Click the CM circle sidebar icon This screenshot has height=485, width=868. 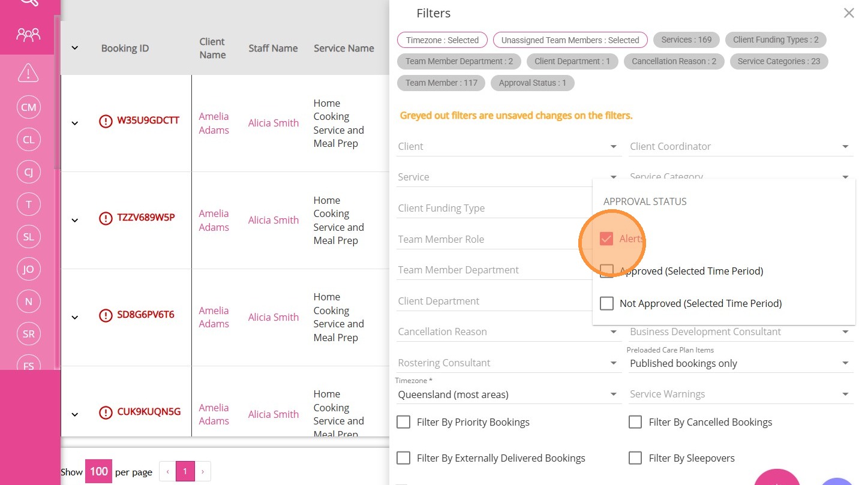[28, 107]
